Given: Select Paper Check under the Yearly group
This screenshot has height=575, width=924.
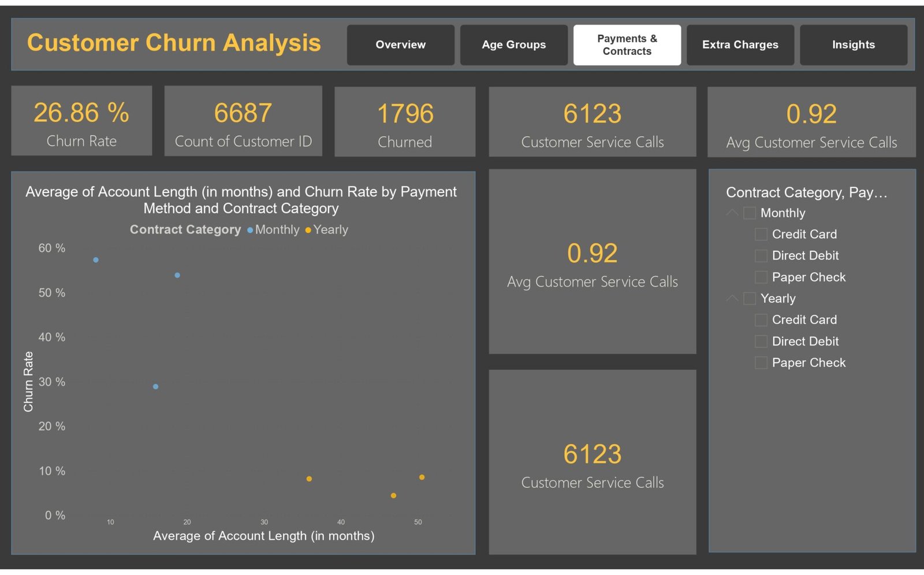Looking at the screenshot, I should click(761, 363).
